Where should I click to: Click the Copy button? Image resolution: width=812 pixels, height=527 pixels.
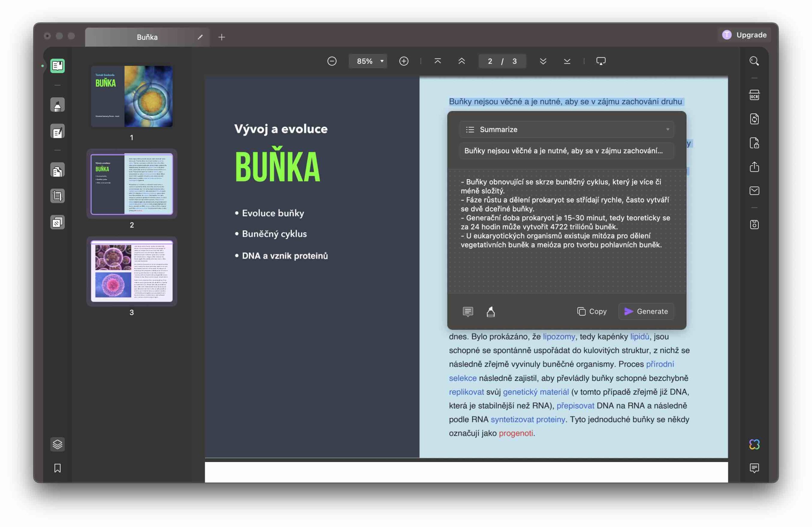(x=592, y=311)
